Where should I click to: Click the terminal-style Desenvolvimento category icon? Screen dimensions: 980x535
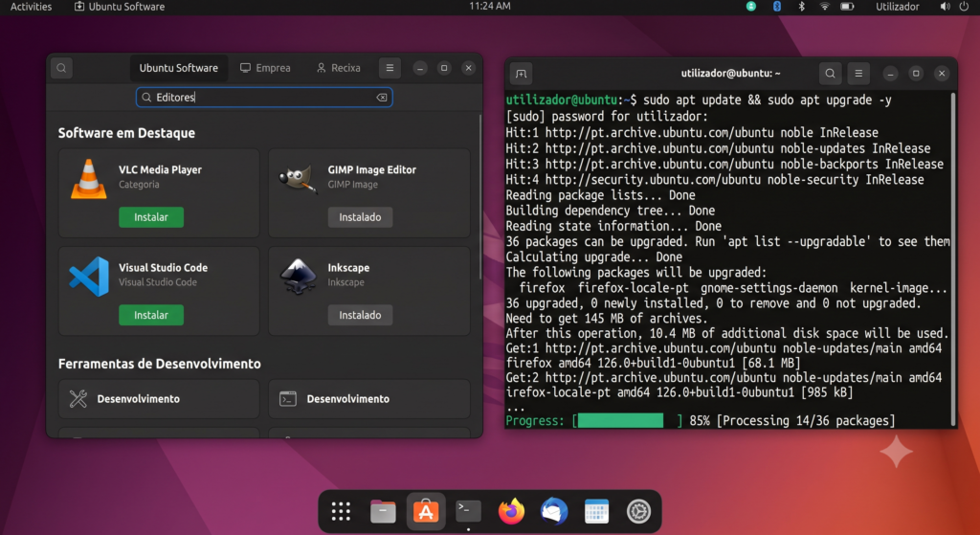tap(287, 399)
